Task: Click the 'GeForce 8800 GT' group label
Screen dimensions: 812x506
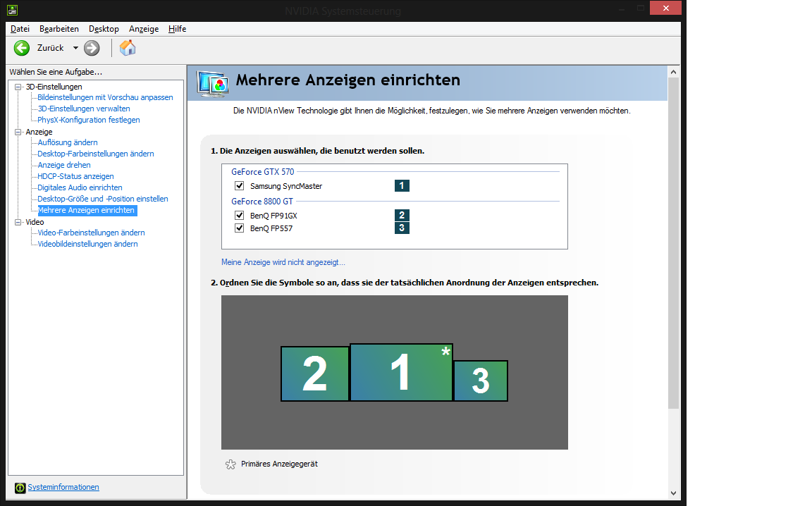Action: (x=262, y=202)
